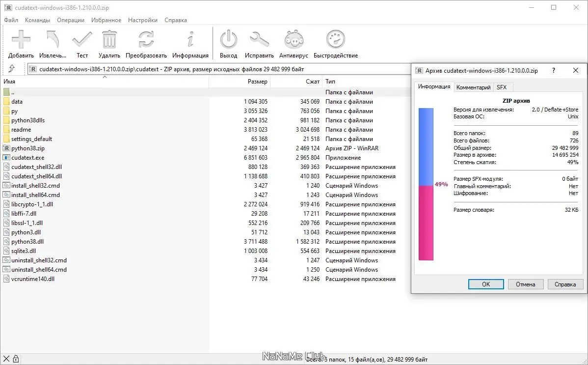
Task: Sort files by Имя column header
Action: 105,82
